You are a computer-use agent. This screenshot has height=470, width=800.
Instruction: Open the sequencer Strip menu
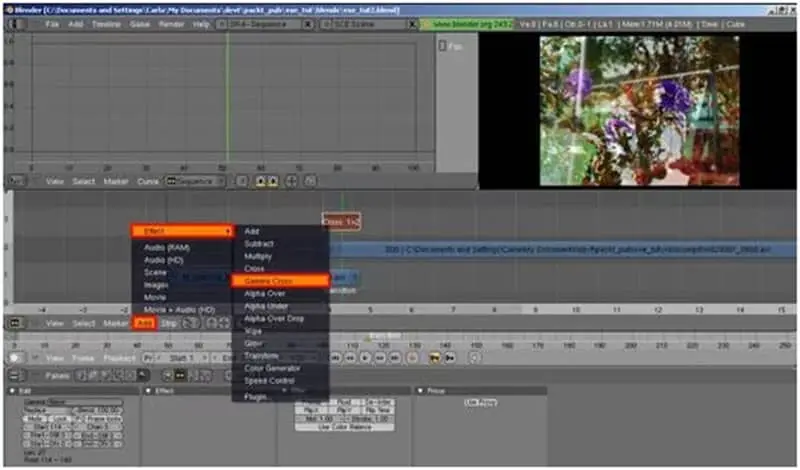pyautogui.click(x=168, y=324)
